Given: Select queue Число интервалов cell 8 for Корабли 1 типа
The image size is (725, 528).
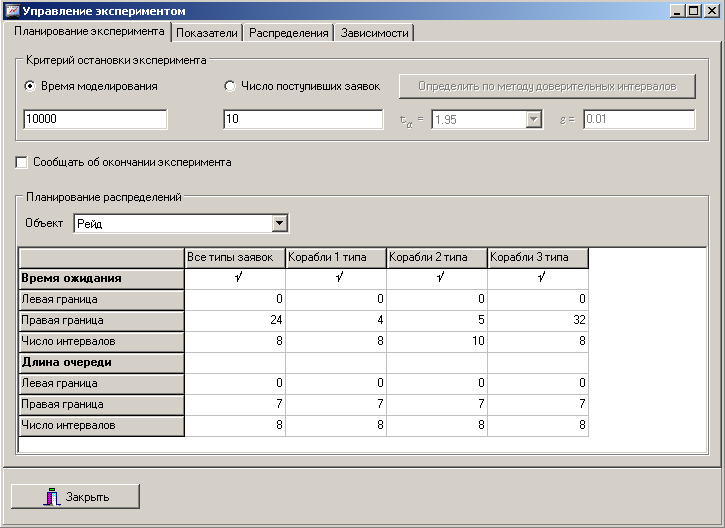Looking at the screenshot, I should click(x=336, y=426).
